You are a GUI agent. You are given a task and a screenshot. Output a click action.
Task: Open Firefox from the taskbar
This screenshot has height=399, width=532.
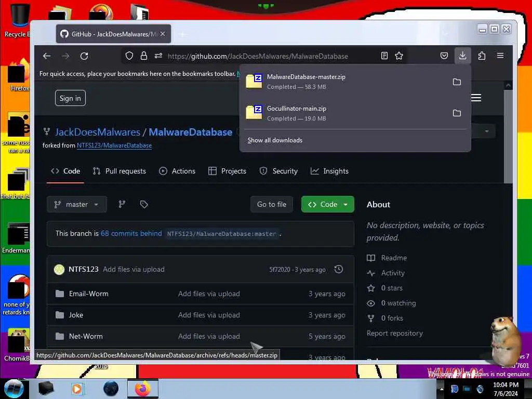[x=142, y=389]
